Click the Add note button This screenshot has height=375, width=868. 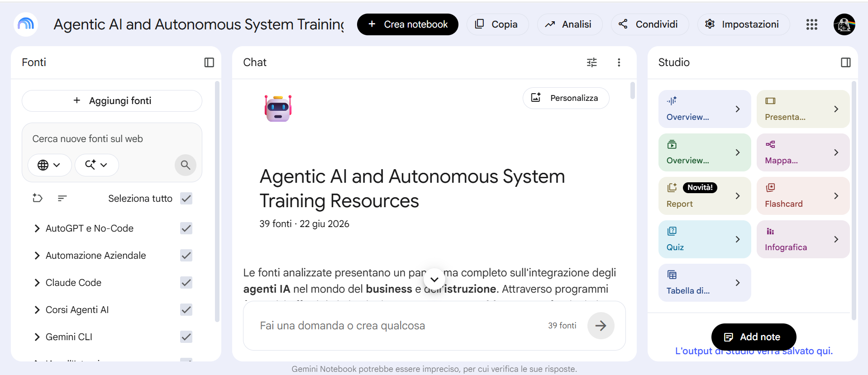(754, 337)
